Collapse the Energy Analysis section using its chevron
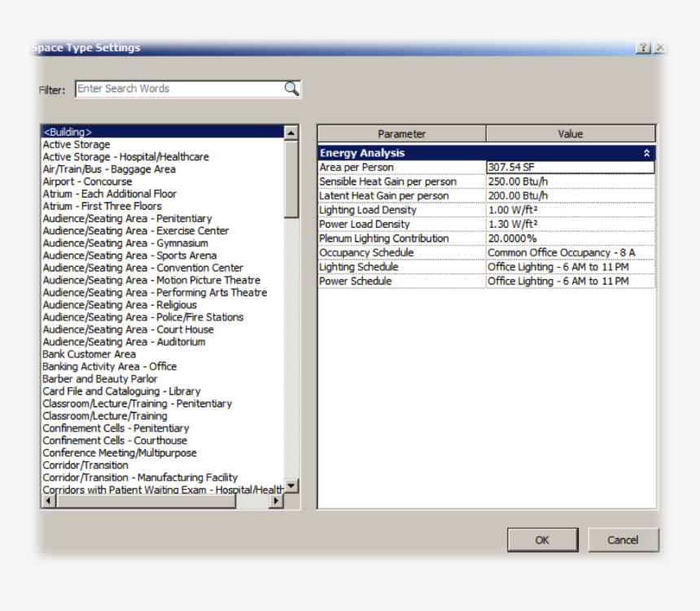Image resolution: width=700 pixels, height=611 pixels. click(x=647, y=152)
